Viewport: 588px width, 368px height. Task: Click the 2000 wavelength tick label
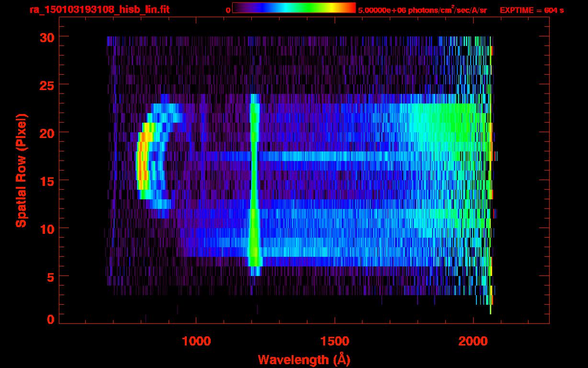pyautogui.click(x=473, y=341)
